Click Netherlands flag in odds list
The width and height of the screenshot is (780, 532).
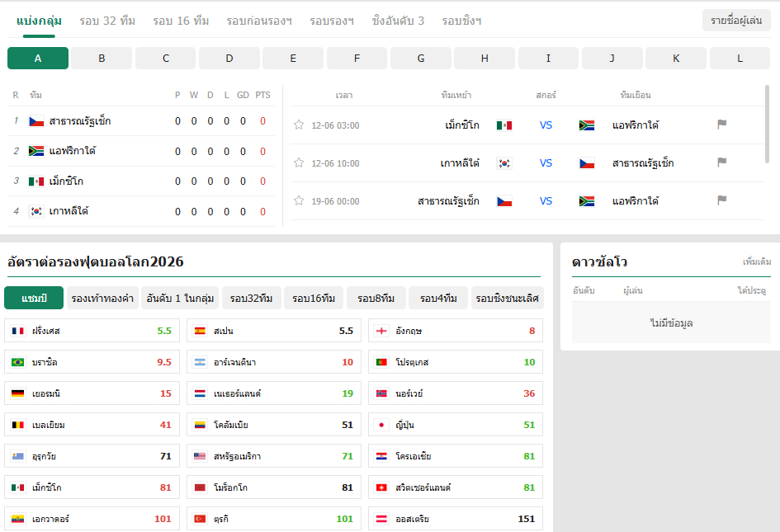point(200,393)
